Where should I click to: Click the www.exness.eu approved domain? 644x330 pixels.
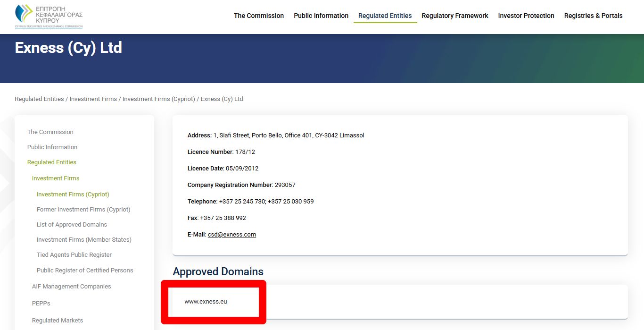click(206, 301)
